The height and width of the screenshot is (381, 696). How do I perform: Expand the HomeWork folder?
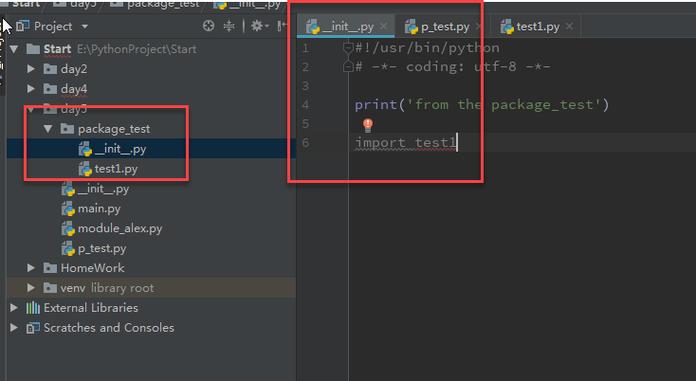tap(31, 268)
